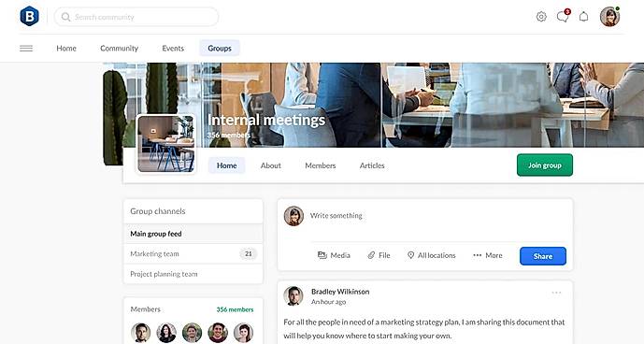Focus the Search community field
The width and height of the screenshot is (644, 344).
136,17
